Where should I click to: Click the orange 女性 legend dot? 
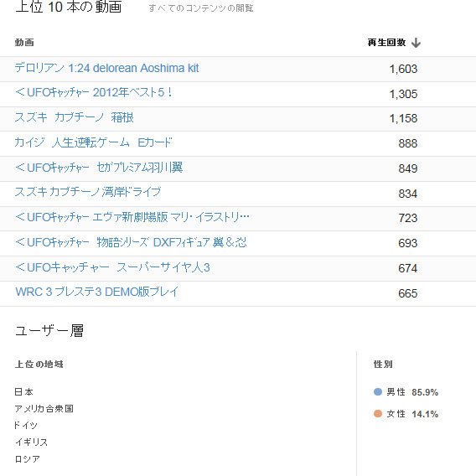tap(378, 413)
